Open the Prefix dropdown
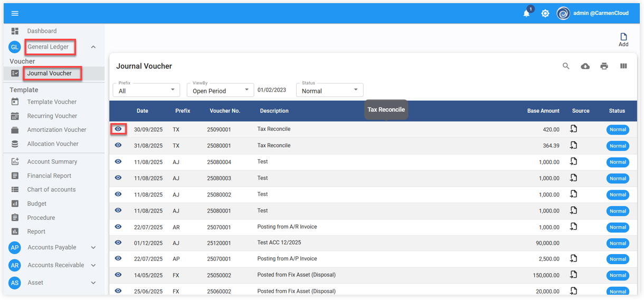644x300 pixels. tap(146, 90)
